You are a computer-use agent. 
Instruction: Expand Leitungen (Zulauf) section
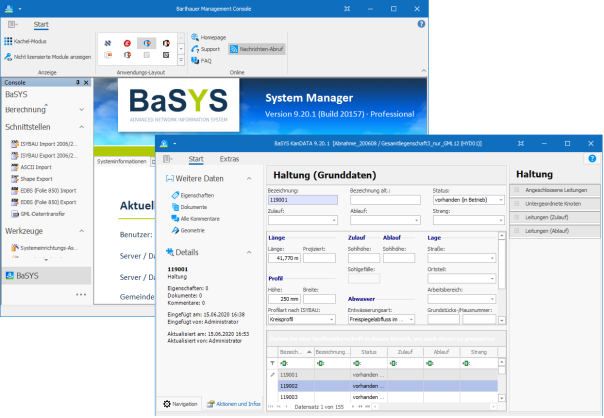(517, 217)
